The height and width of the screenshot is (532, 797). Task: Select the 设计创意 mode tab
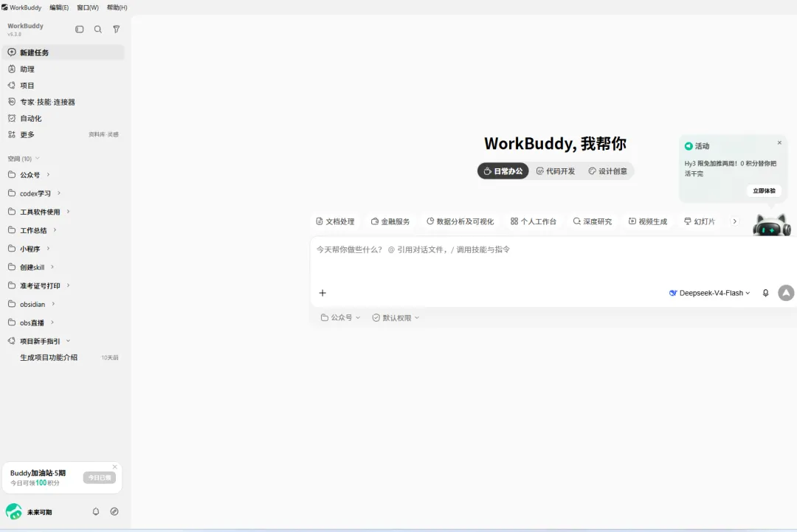[x=608, y=171]
